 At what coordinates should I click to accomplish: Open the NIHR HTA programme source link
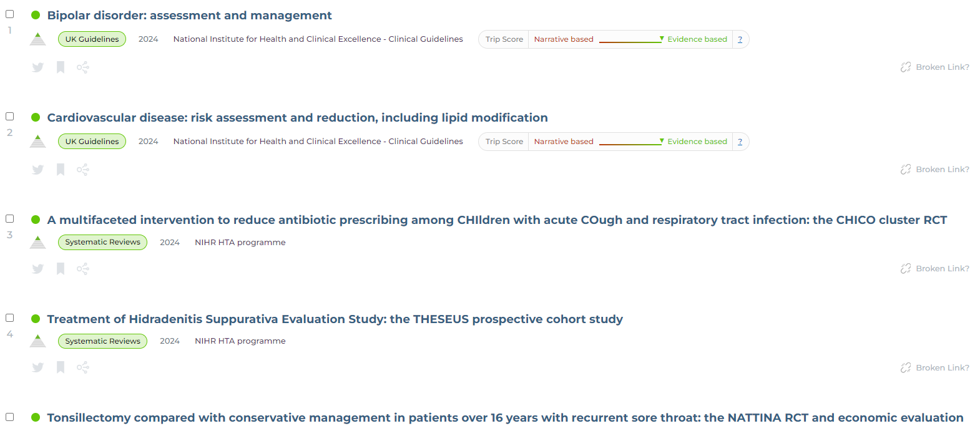point(240,242)
